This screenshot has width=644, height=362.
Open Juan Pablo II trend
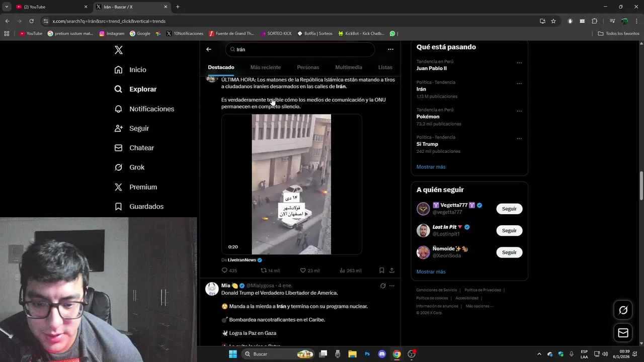(432, 68)
